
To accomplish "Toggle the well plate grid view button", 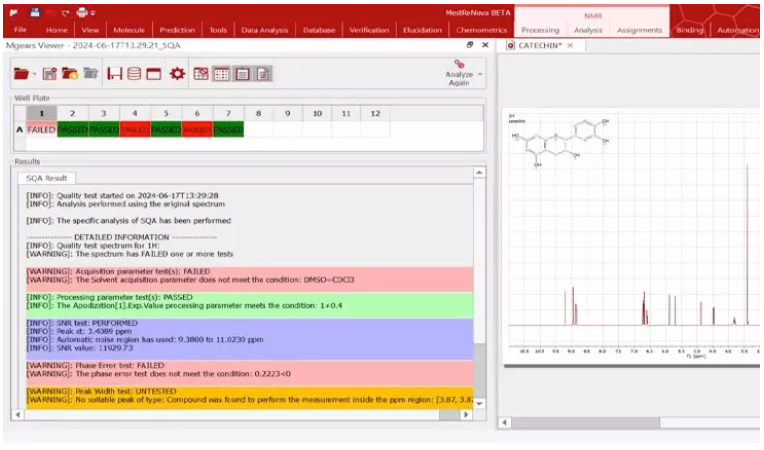I will (222, 74).
